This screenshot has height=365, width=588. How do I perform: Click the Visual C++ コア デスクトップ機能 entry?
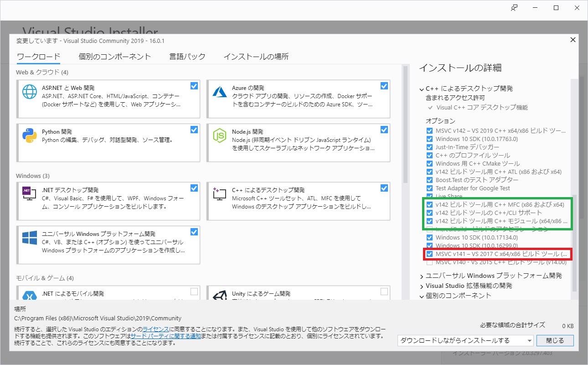pyautogui.click(x=482, y=108)
